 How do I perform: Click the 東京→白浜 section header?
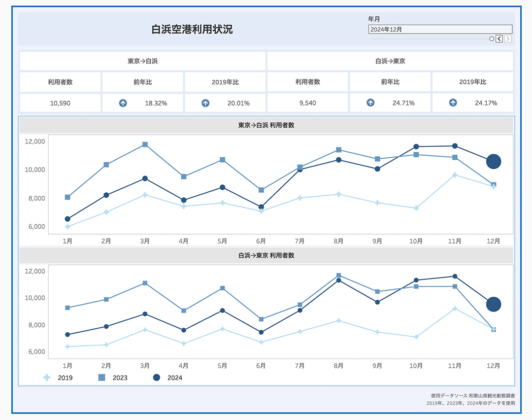point(142,62)
